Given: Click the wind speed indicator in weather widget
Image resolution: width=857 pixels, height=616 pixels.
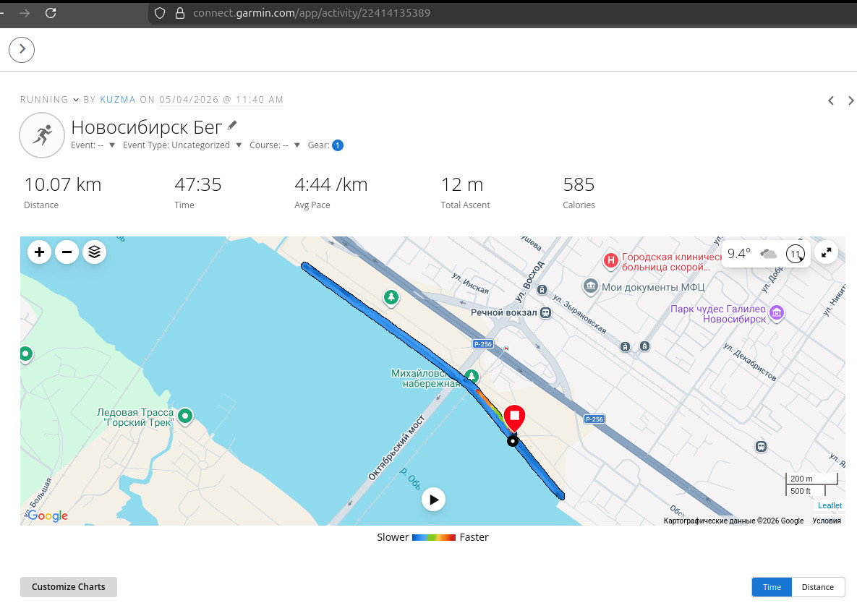Looking at the screenshot, I should tap(796, 254).
